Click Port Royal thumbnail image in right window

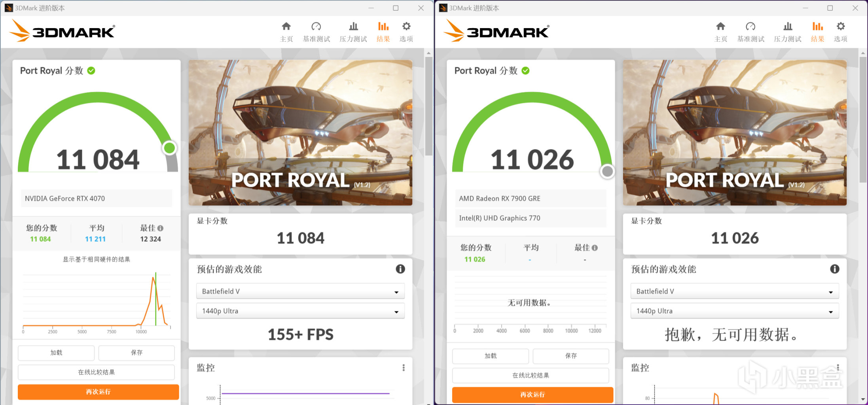click(735, 133)
